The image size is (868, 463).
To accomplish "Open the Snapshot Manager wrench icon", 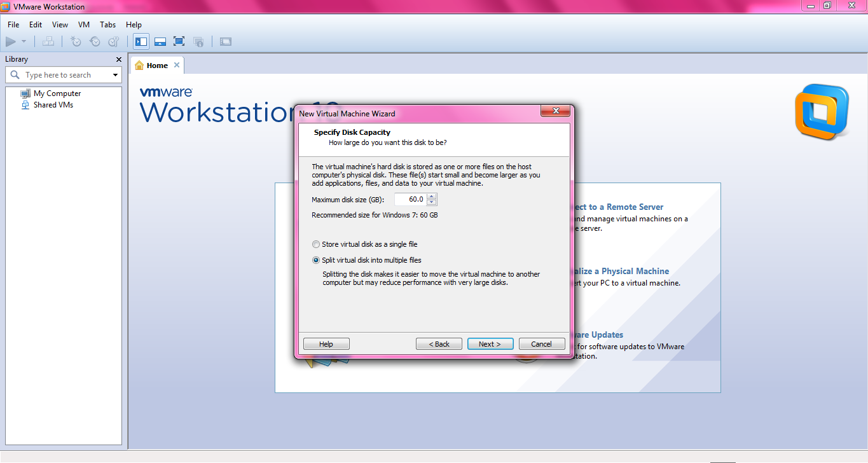I will (x=114, y=41).
